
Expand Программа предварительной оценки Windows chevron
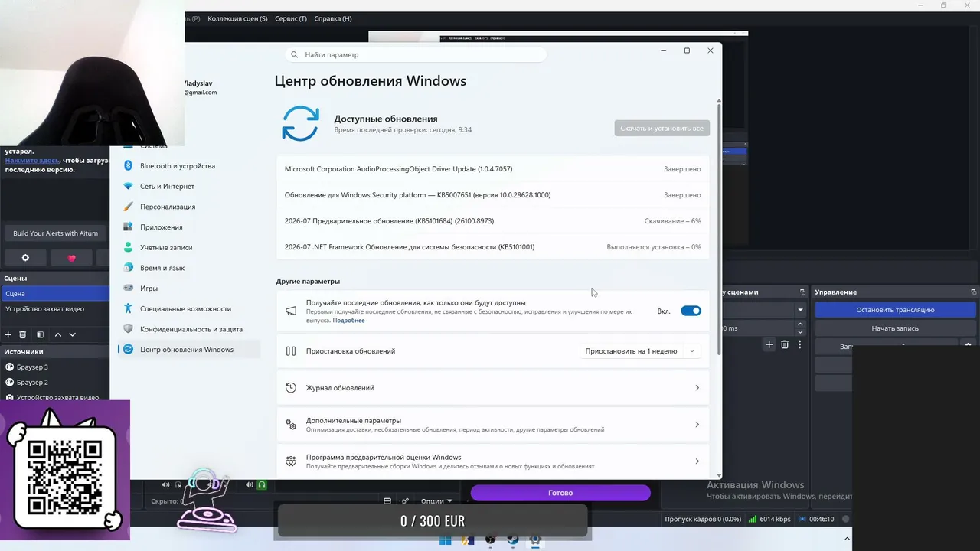point(697,461)
